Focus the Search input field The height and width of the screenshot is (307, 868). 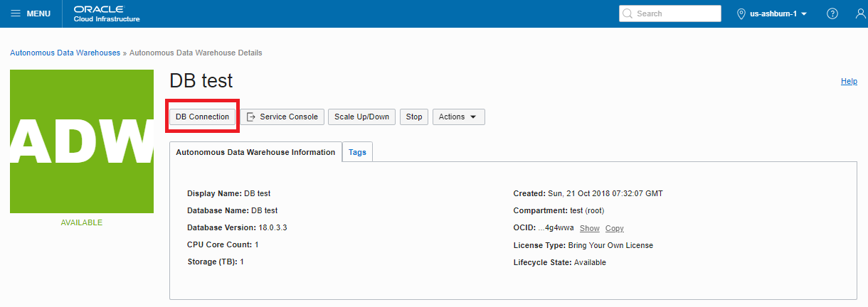(669, 14)
